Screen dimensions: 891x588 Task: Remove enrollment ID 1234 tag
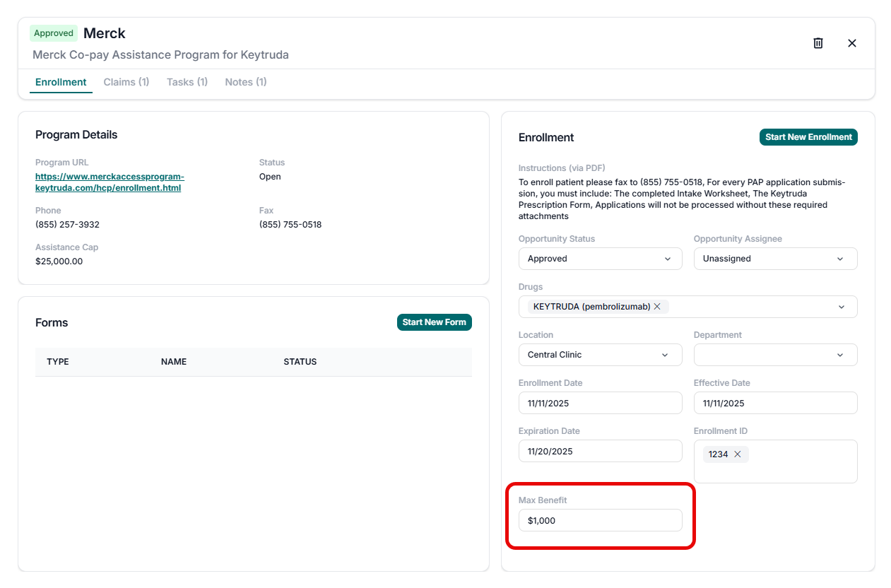[738, 454]
